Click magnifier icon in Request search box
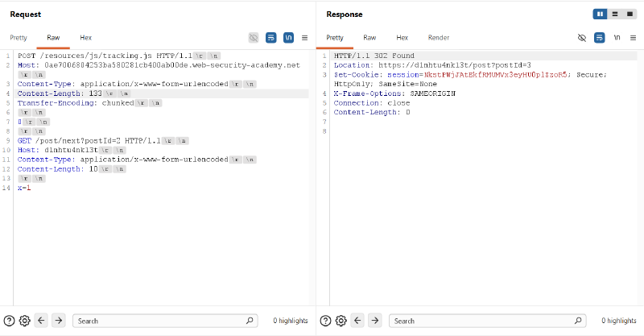Image resolution: width=644 pixels, height=336 pixels. click(x=250, y=321)
